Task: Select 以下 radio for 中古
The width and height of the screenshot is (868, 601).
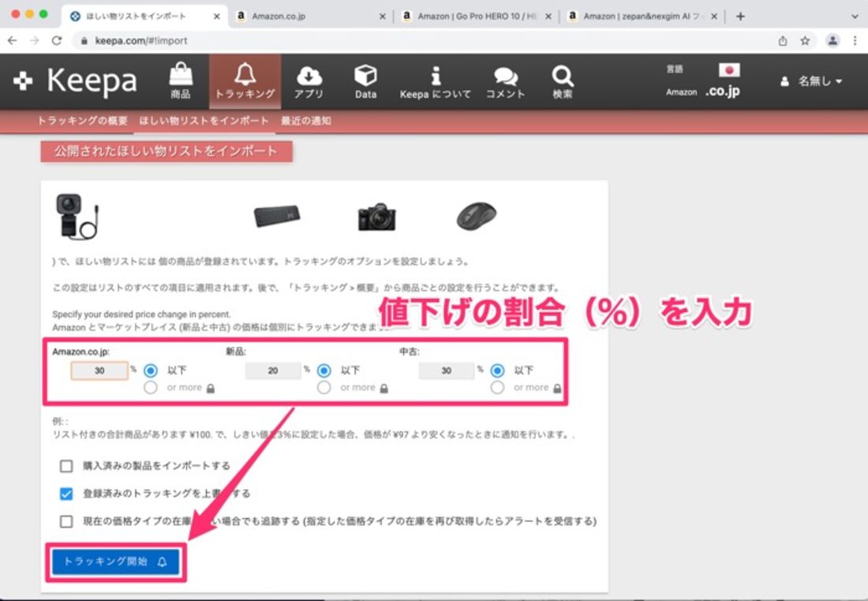Action: point(497,370)
